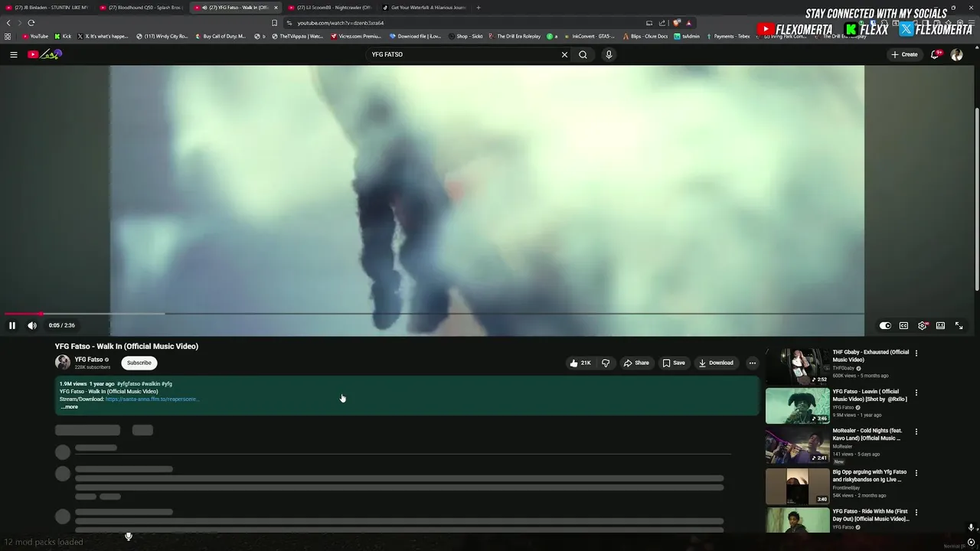Open the browser apps grid icon
This screenshot has height=551, width=980.
coord(8,36)
